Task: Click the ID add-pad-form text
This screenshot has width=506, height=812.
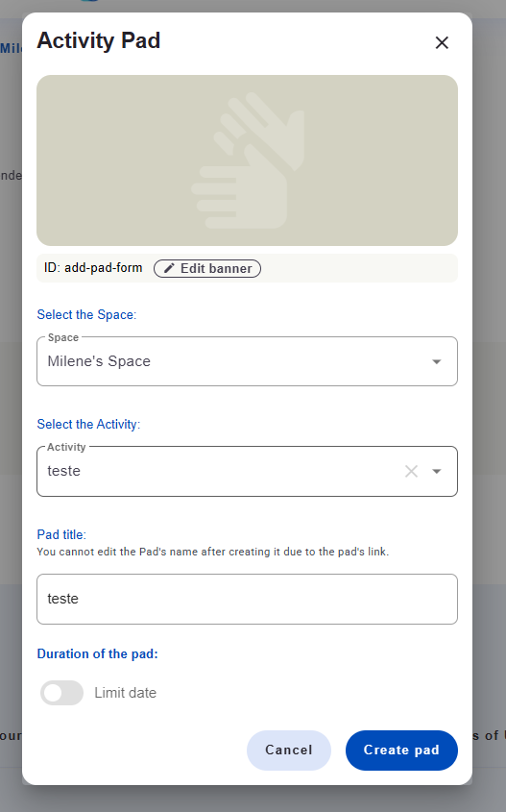Action: click(x=93, y=268)
